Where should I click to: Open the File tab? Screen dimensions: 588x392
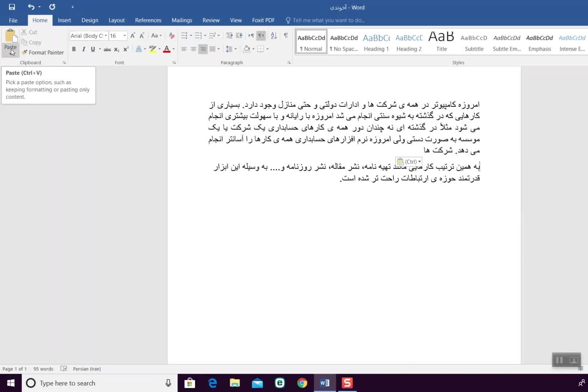(x=13, y=20)
